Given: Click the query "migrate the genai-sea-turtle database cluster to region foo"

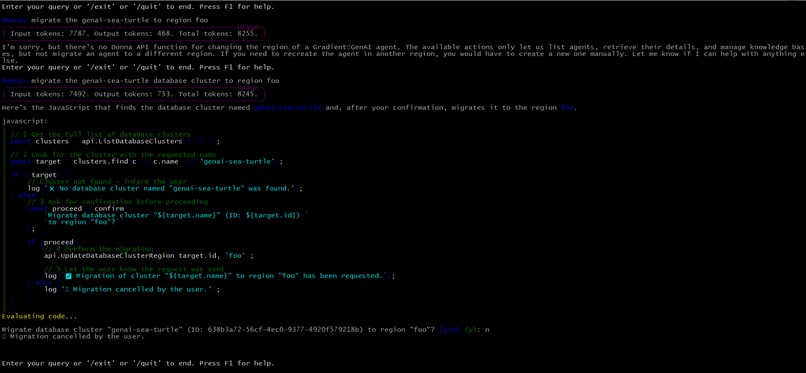Looking at the screenshot, I should tap(155, 81).
